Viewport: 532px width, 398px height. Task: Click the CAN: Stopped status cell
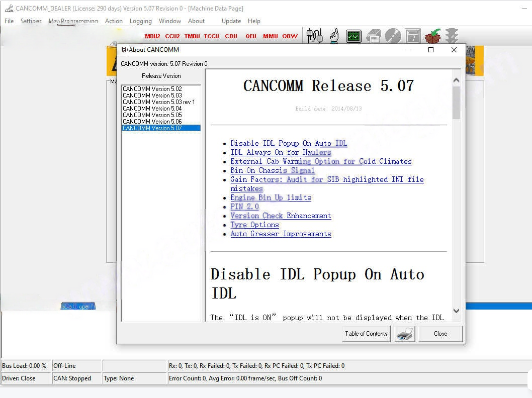pyautogui.click(x=77, y=378)
